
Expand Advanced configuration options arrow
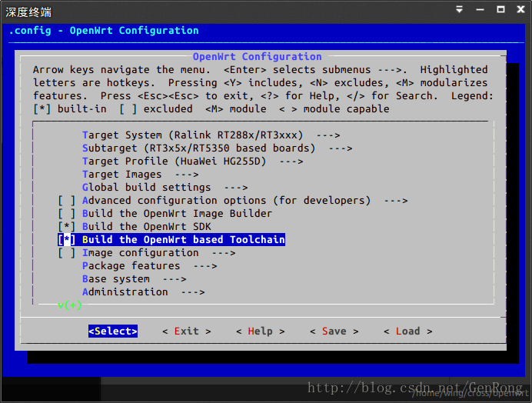[396, 201]
